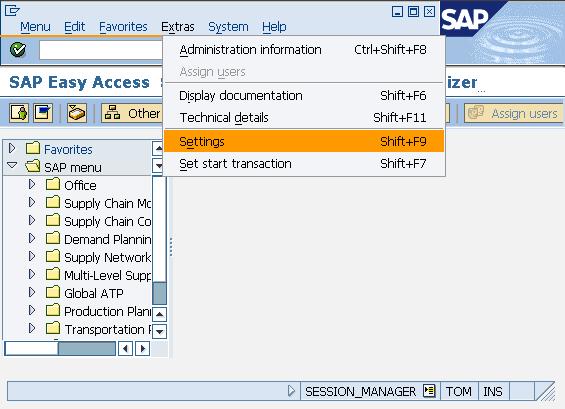
Task: Click the green checkmark Enter icon
Action: coord(18,49)
